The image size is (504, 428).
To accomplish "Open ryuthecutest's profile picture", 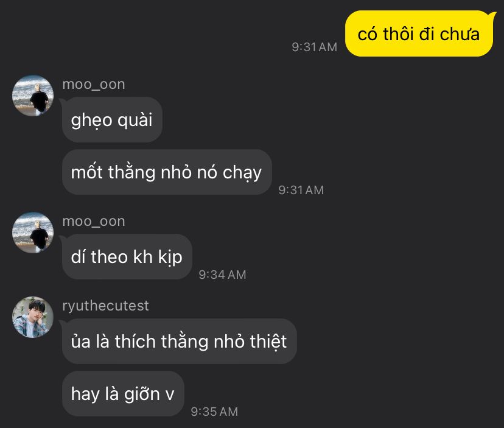I will tap(33, 317).
